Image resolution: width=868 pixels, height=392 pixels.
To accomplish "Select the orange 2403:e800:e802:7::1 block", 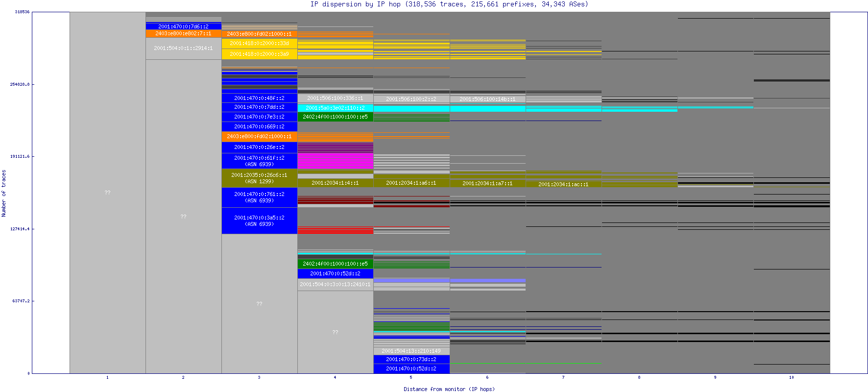I will (x=183, y=34).
